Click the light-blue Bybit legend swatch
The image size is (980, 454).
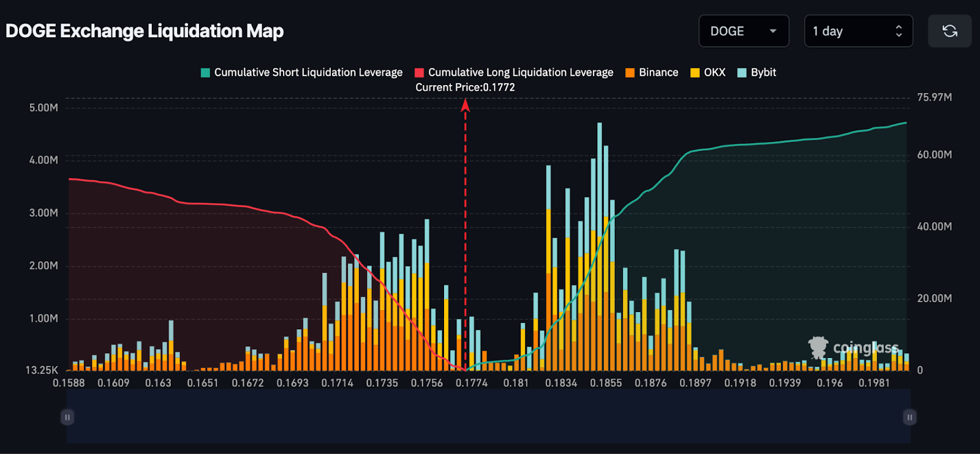click(742, 73)
